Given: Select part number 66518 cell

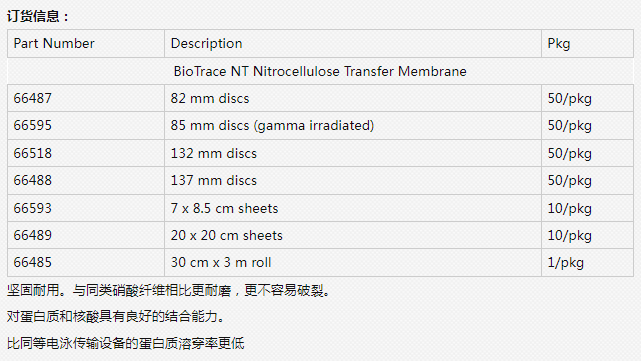Looking at the screenshot, I should tap(86, 153).
